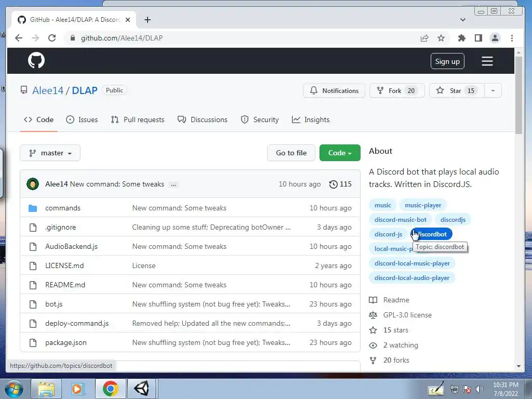Click the Notifications button
This screenshot has height=399, width=532.
(334, 90)
